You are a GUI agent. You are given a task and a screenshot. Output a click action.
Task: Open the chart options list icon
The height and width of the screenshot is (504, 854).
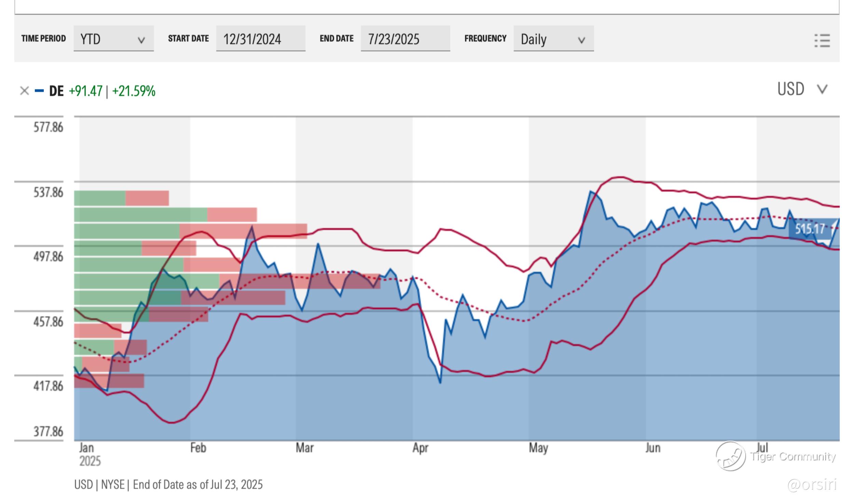[x=822, y=41]
